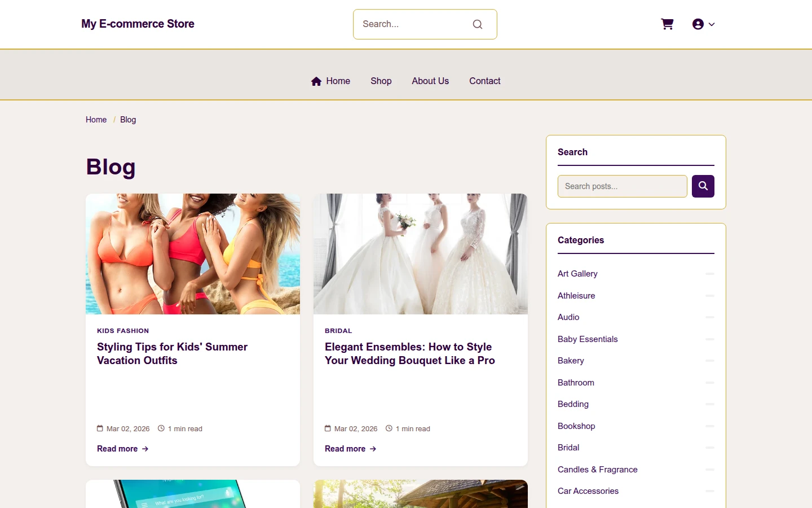Click the calendar icon on Elegant Ensembles post
This screenshot has width=812, height=508.
pos(328,428)
